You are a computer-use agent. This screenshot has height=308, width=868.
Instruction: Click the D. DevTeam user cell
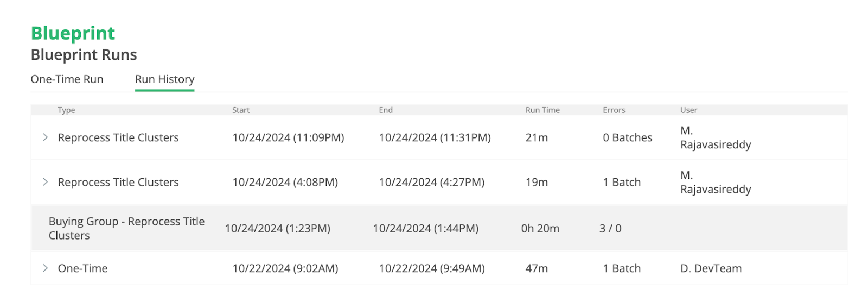coord(711,268)
